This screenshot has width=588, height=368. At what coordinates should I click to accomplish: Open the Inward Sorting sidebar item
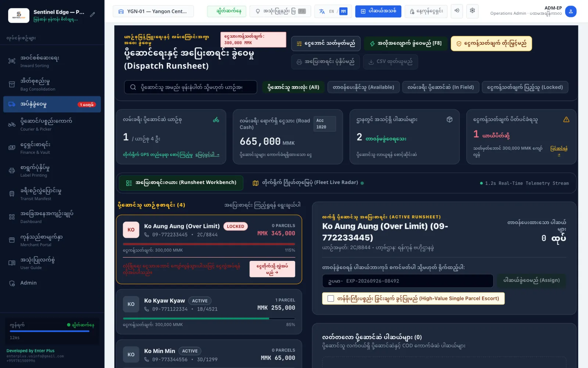tap(52, 61)
